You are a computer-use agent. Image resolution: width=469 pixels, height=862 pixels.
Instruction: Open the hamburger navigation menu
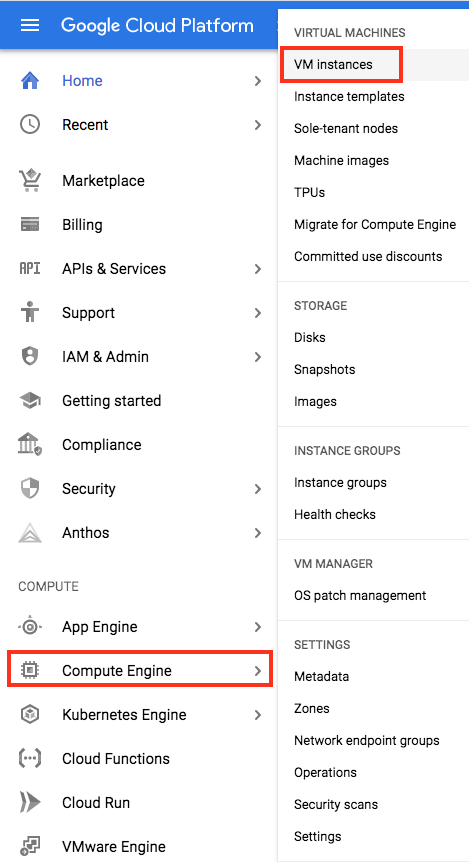click(30, 25)
